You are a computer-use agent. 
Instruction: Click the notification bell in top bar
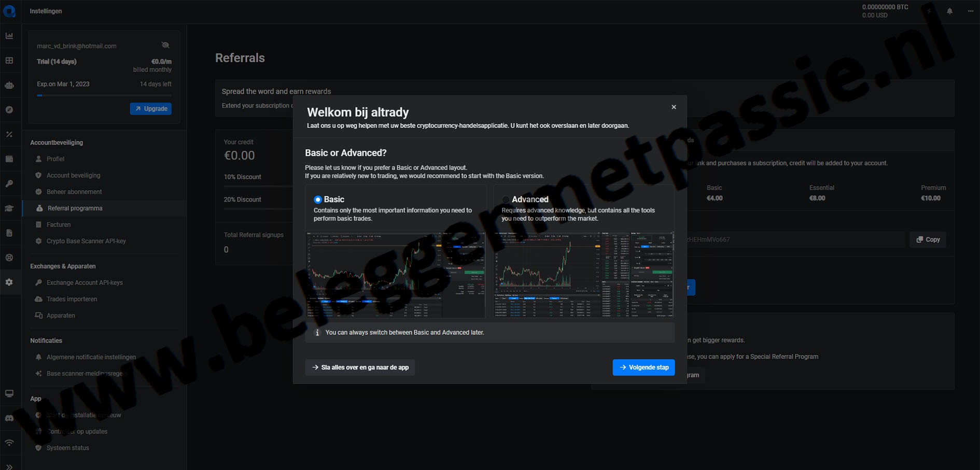(x=949, y=11)
